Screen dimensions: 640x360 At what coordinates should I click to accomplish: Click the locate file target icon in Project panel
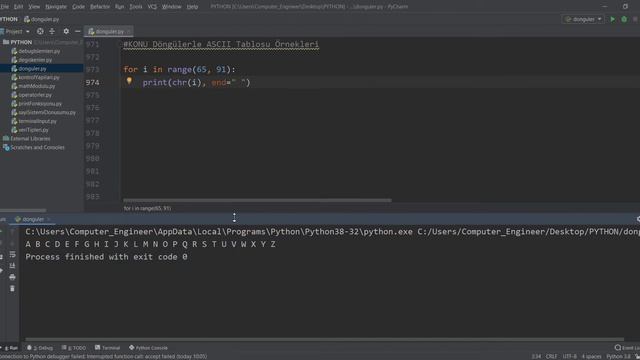(40, 31)
